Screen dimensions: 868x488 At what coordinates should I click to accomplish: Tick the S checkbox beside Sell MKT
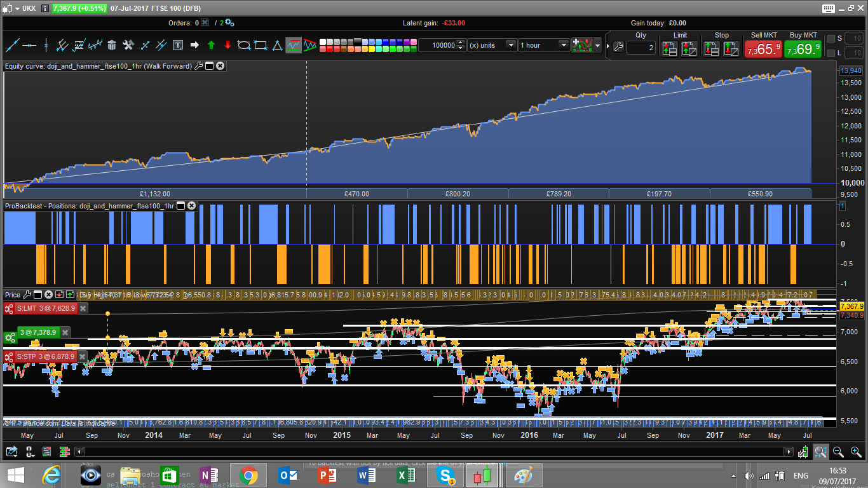pyautogui.click(x=831, y=39)
